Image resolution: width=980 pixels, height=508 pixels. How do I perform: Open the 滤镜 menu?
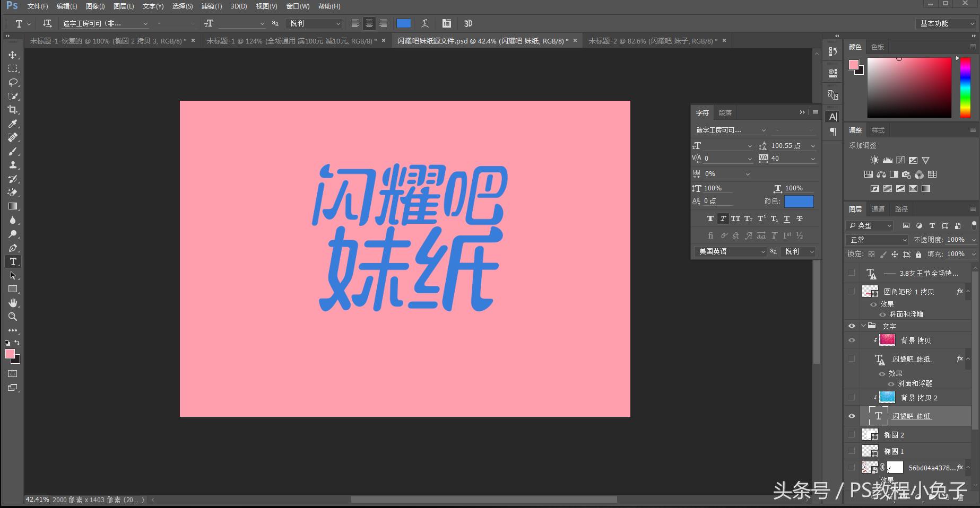[211, 6]
